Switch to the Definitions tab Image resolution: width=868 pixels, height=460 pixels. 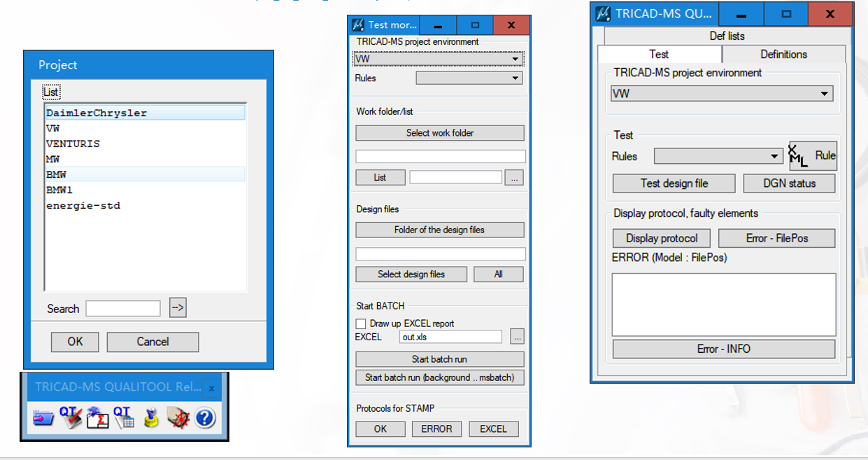click(783, 54)
